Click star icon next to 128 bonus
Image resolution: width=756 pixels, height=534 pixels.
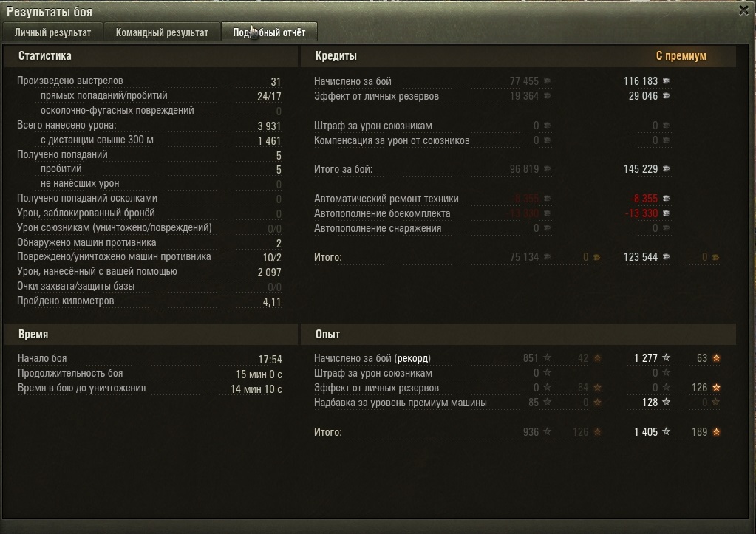(x=666, y=402)
